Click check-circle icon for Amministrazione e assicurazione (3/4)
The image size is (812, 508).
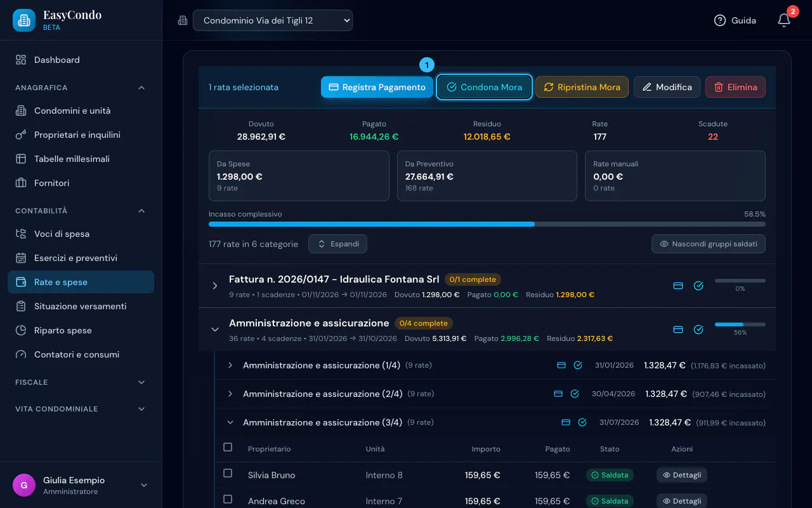pos(582,422)
